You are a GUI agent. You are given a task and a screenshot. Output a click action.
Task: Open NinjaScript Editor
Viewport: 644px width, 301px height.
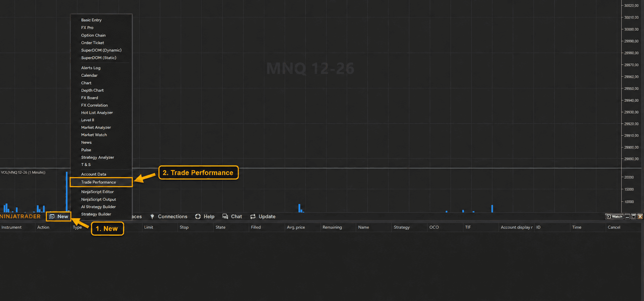[x=98, y=192]
